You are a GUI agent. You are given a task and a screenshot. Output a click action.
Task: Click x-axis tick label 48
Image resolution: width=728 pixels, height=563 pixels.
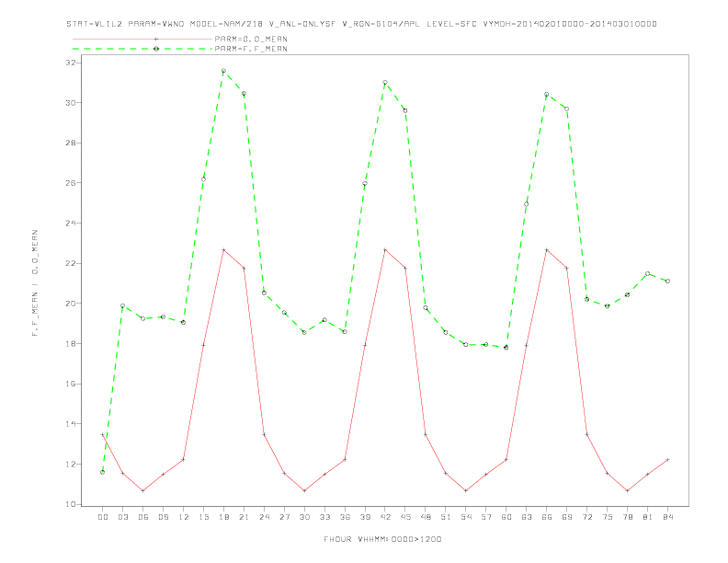coord(426,517)
